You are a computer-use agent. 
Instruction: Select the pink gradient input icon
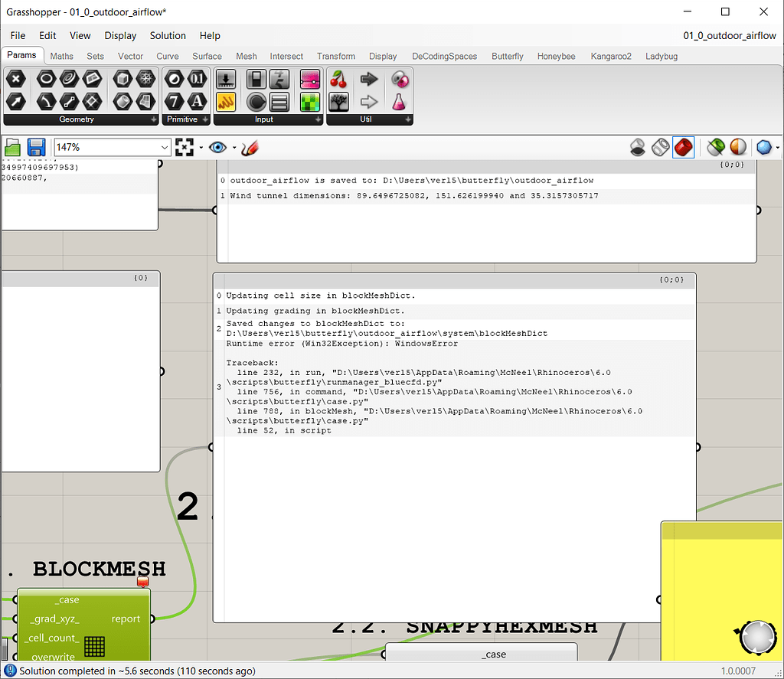coord(310,79)
